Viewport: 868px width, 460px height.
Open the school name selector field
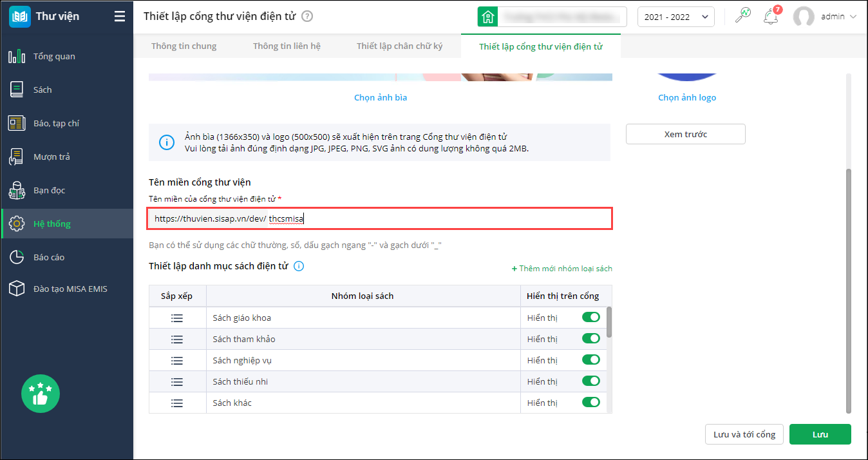pyautogui.click(x=561, y=17)
